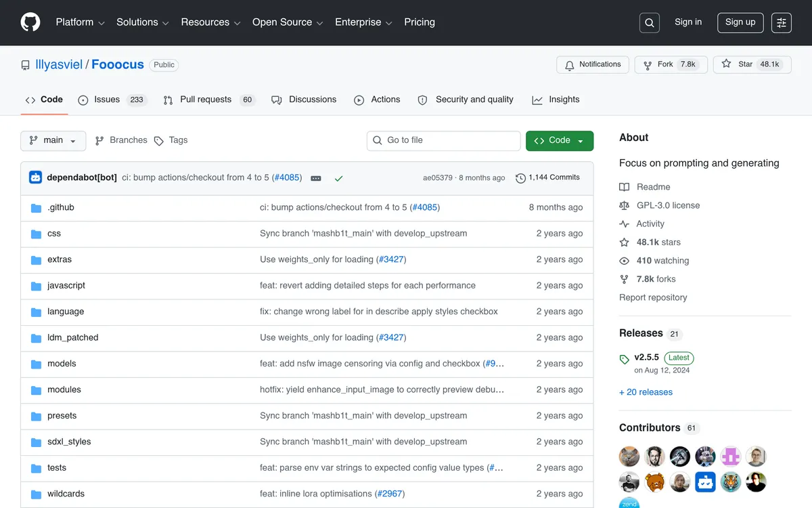Screen dimensions: 812x508
Task: Star the Fooocus repository
Action: pos(752,64)
